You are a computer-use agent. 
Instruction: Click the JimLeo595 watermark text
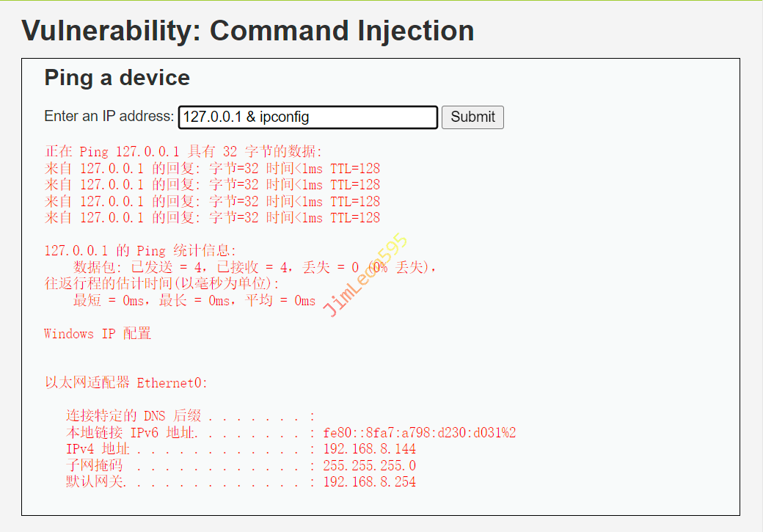[x=365, y=275]
